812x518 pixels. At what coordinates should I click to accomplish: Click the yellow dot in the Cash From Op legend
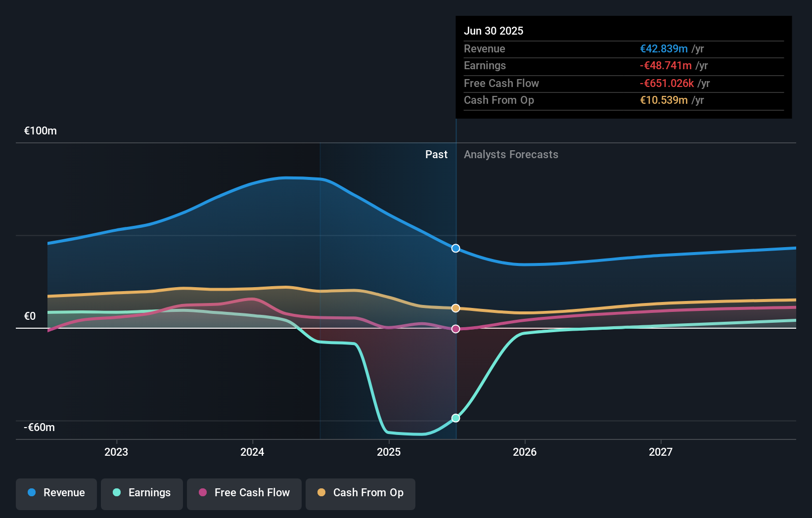(322, 492)
